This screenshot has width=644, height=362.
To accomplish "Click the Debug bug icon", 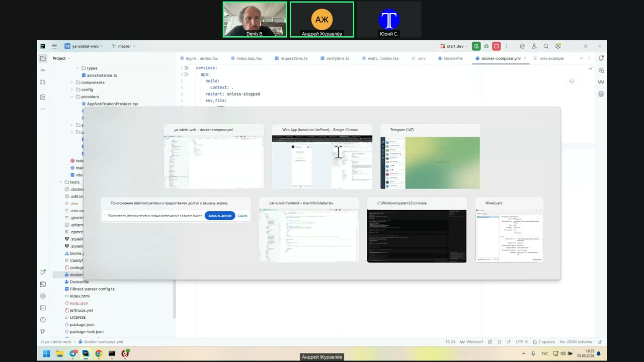I will click(x=486, y=46).
